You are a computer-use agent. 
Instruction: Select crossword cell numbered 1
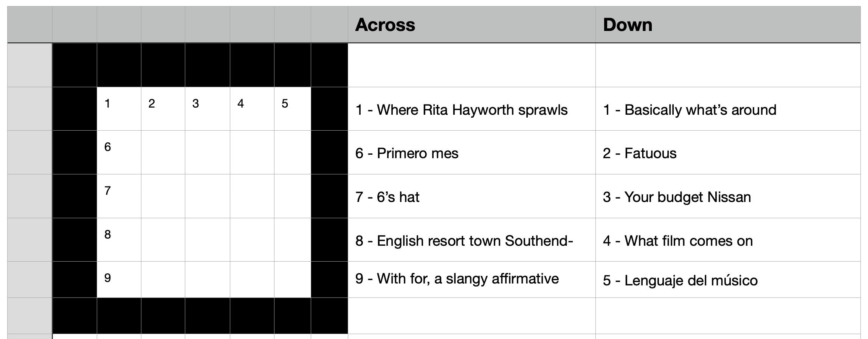(x=119, y=109)
